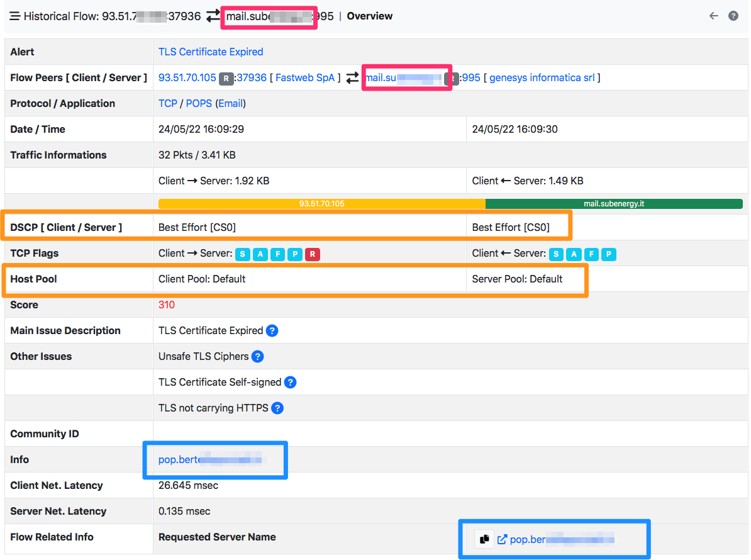Click the Fastweb SpA link
The height and width of the screenshot is (560, 751).
pos(305,77)
